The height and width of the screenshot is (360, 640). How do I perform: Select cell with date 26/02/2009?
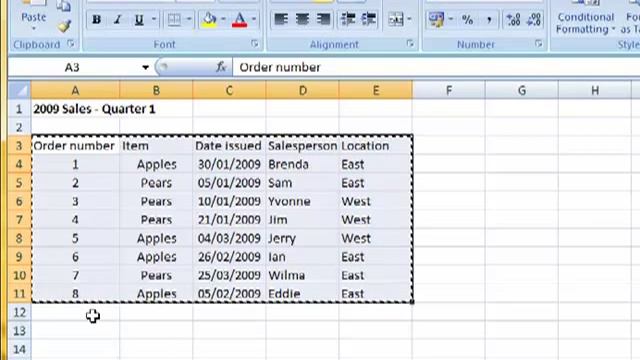tap(229, 257)
